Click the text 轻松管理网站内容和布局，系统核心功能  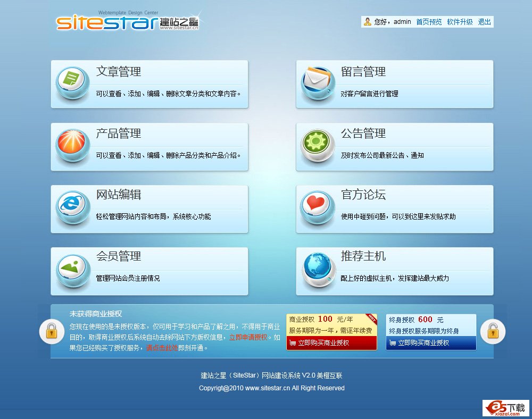coord(153,216)
